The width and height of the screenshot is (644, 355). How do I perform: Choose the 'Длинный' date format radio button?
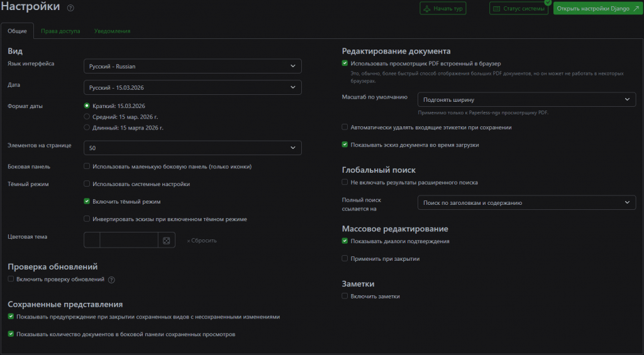pyautogui.click(x=87, y=128)
